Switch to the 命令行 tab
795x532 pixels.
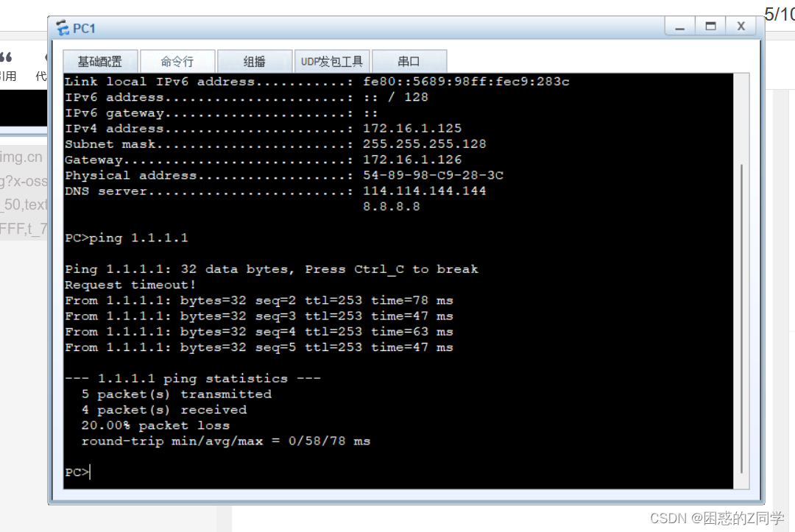pyautogui.click(x=177, y=61)
